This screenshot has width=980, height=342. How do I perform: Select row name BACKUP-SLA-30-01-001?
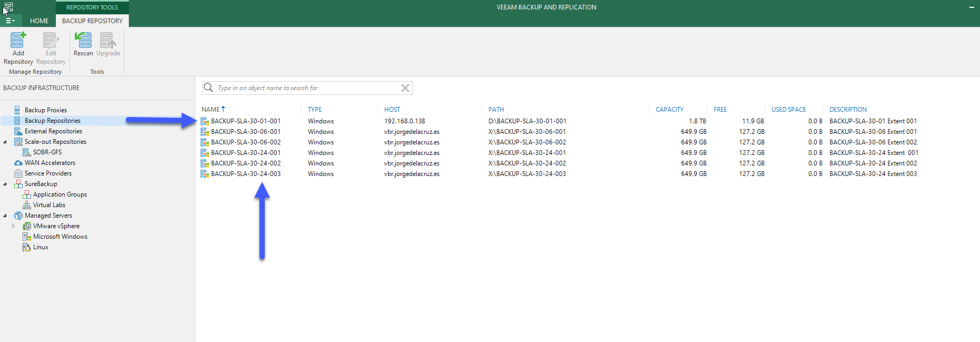(246, 121)
